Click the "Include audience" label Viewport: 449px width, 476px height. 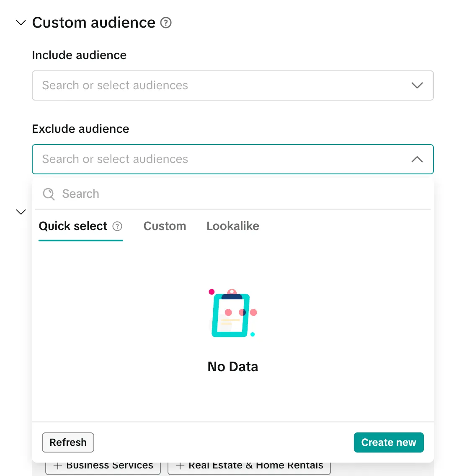79,55
